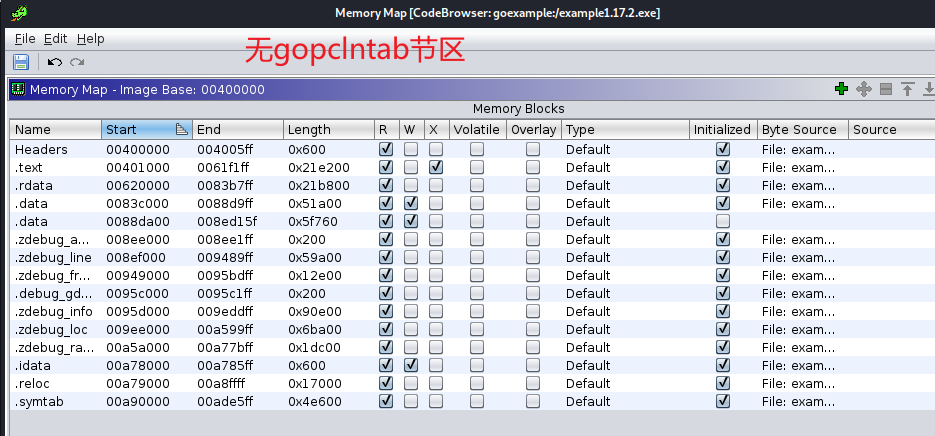Click the Ghidra dragon icon in title bar

pos(18,12)
